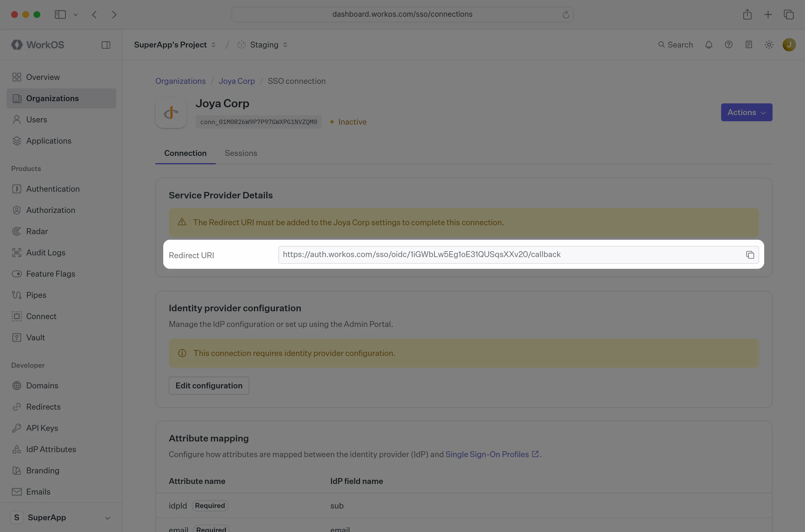
Task: Open the user avatar J menu
Action: point(789,45)
